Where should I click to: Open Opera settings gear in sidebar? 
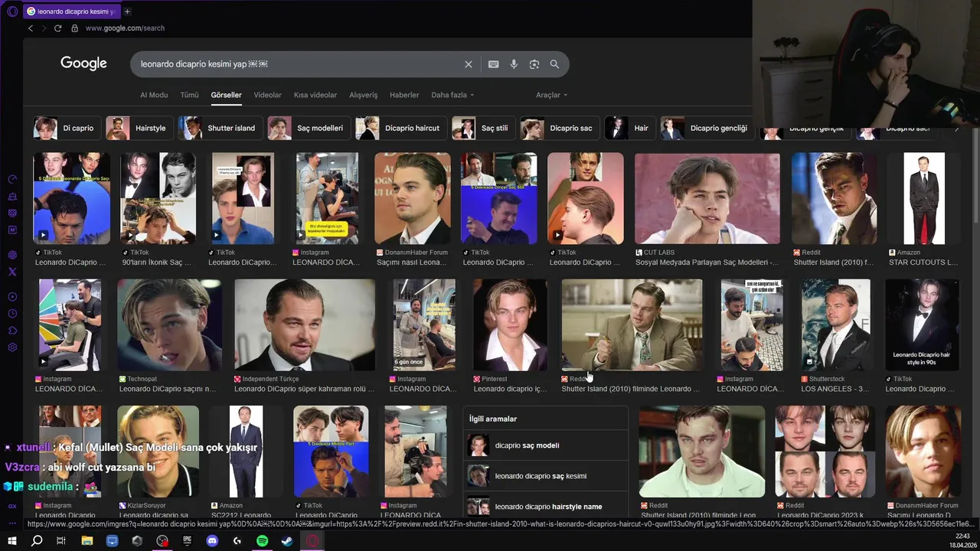12,347
